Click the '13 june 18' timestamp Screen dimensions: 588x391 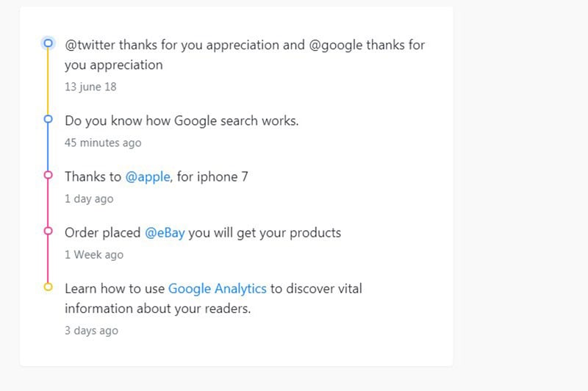90,87
